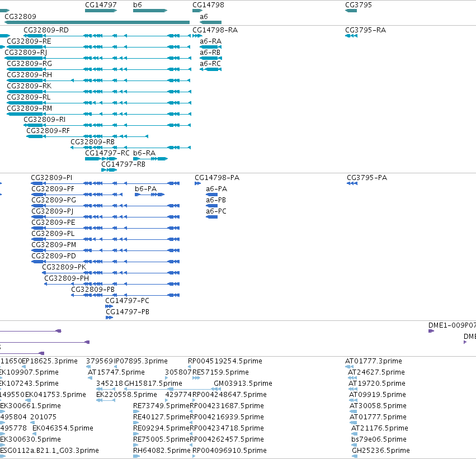Select the a6 gene bar
This screenshot has width=476, height=459.
[210, 22]
